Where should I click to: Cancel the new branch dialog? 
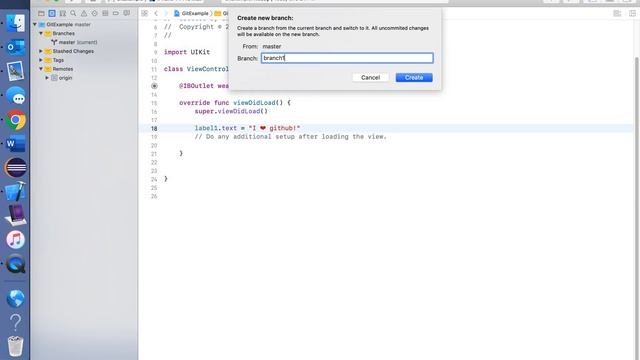coord(370,78)
